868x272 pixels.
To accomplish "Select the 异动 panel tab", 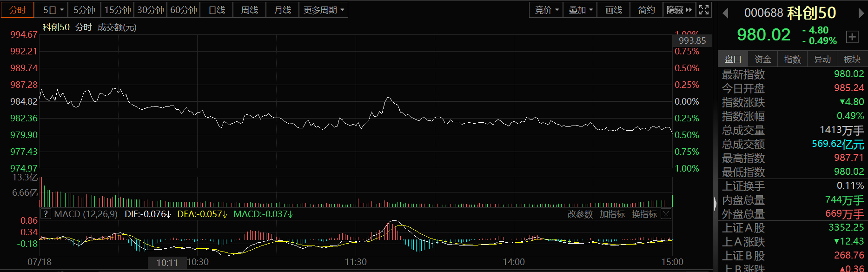I will click(822, 59).
